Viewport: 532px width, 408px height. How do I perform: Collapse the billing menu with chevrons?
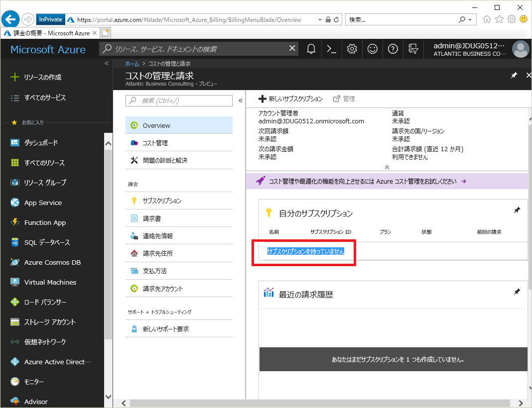tap(241, 101)
